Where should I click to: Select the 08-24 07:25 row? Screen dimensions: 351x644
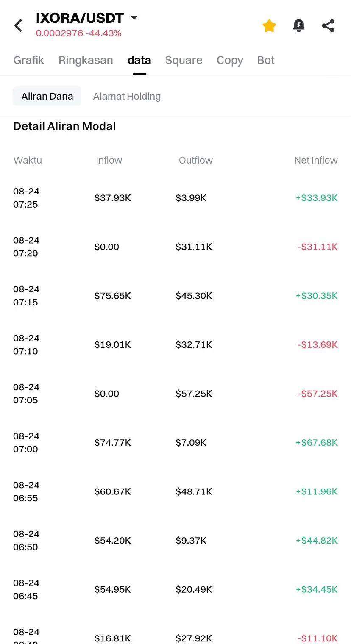click(x=175, y=198)
